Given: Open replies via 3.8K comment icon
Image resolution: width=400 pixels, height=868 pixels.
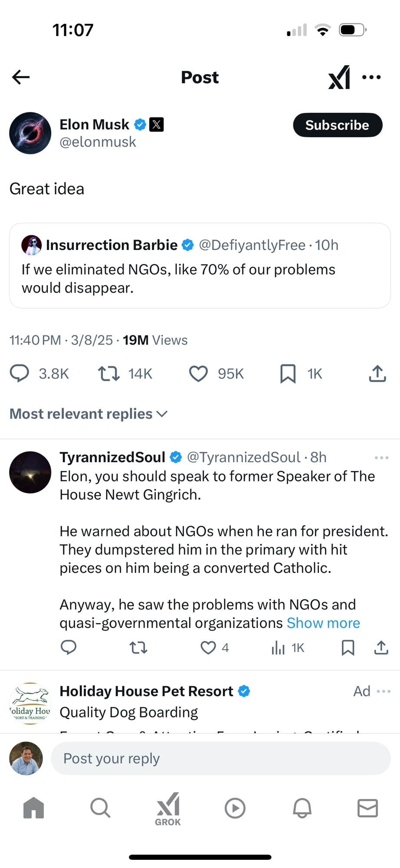Looking at the screenshot, I should (20, 374).
